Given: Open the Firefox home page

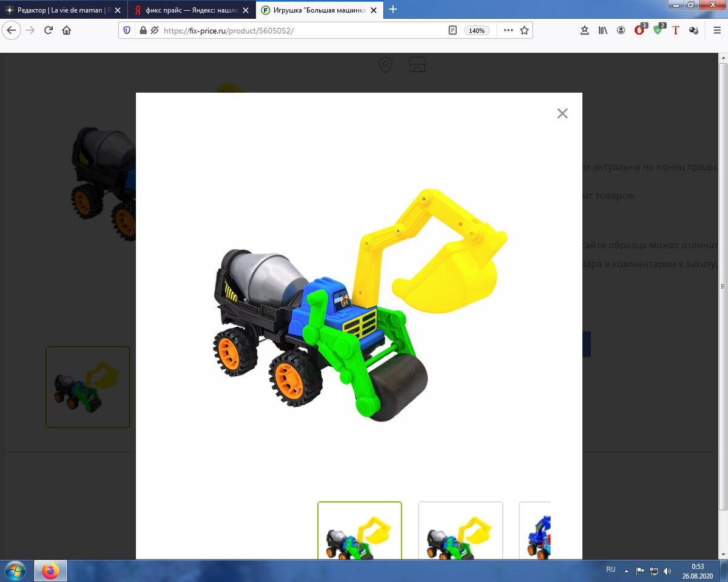Looking at the screenshot, I should (x=67, y=30).
